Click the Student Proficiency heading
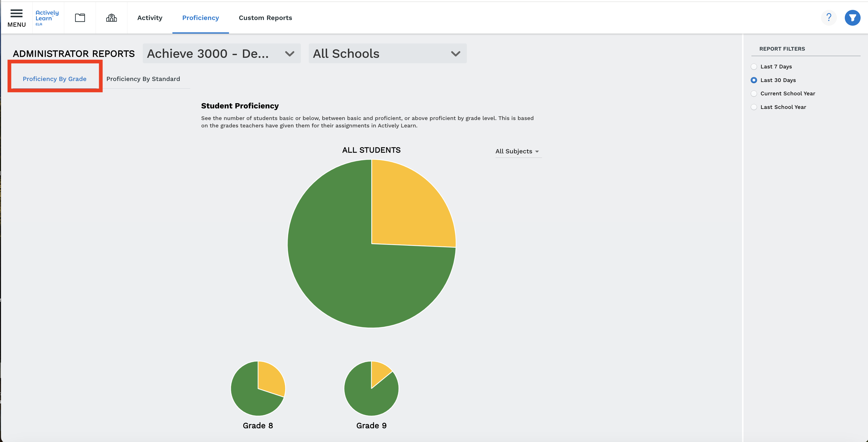Viewport: 868px width, 442px height. coord(240,106)
